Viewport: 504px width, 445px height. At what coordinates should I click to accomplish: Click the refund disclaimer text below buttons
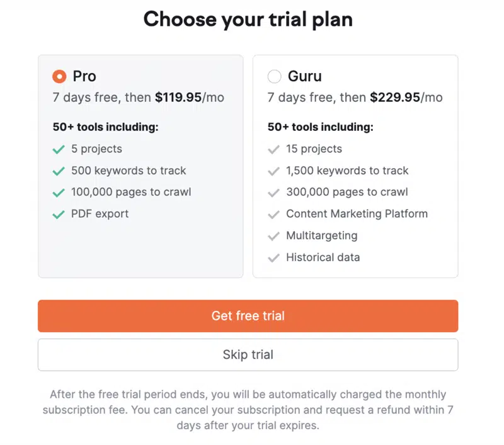click(248, 410)
